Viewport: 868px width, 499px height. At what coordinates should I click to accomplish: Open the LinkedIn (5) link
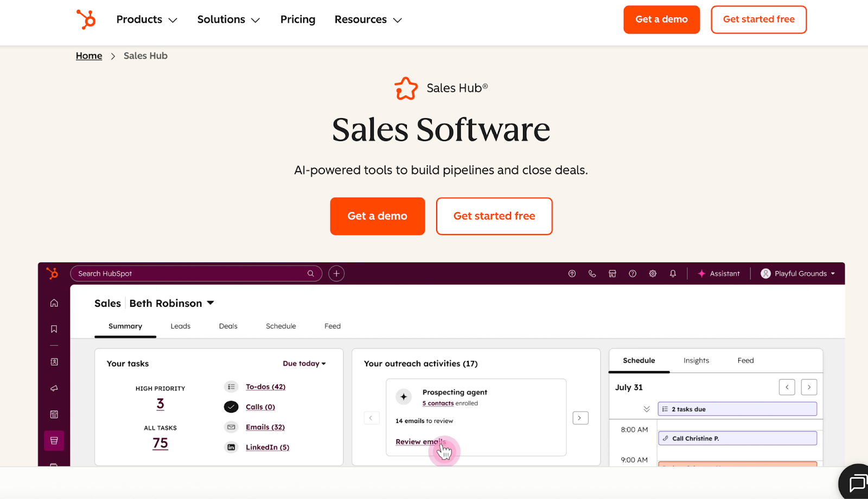pyautogui.click(x=267, y=447)
